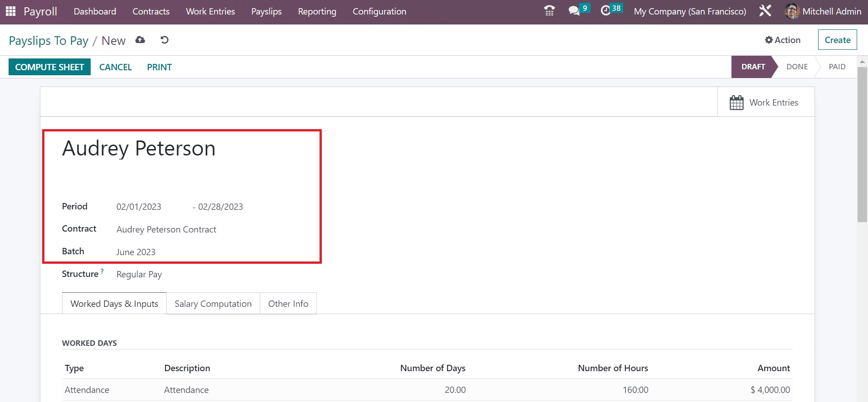Open the Configuration menu
The width and height of the screenshot is (868, 402).
pos(379,11)
